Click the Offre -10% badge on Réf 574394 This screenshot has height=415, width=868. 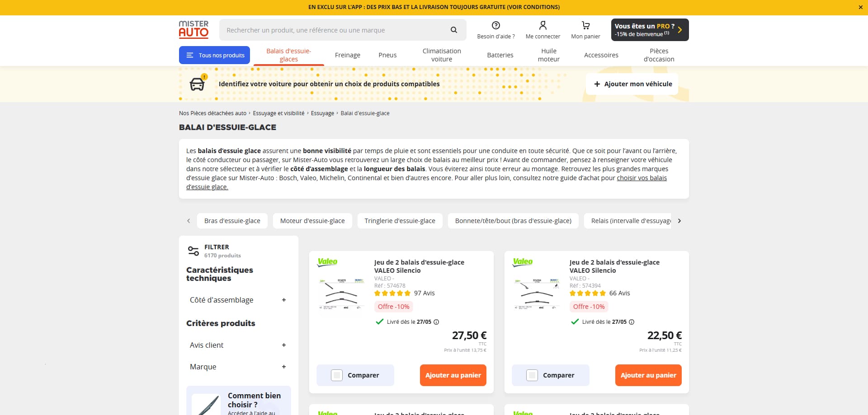click(x=589, y=307)
